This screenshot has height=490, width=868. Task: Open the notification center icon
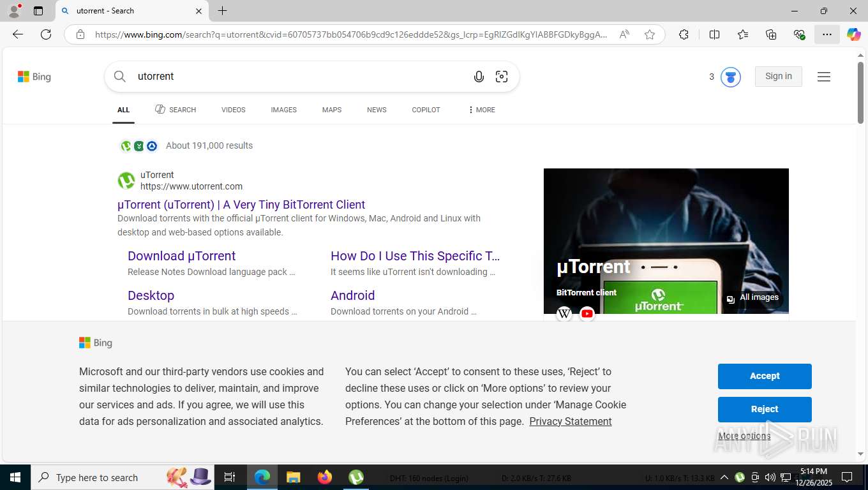pos(848,477)
